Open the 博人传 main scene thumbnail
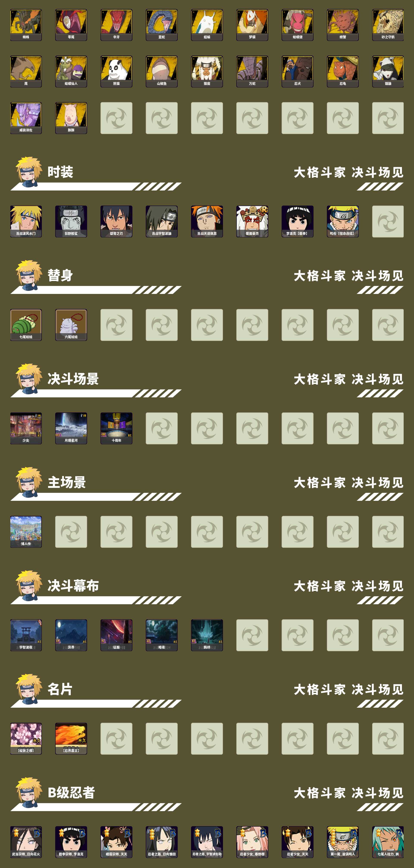 26,532
